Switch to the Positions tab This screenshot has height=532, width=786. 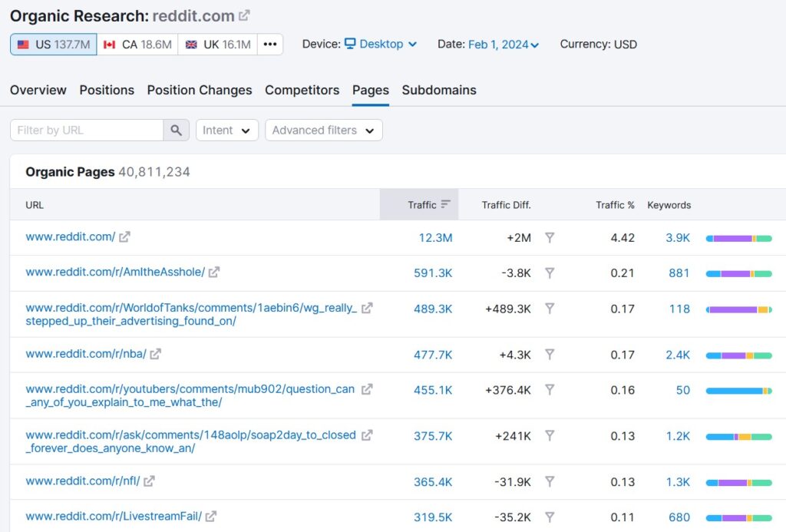107,91
